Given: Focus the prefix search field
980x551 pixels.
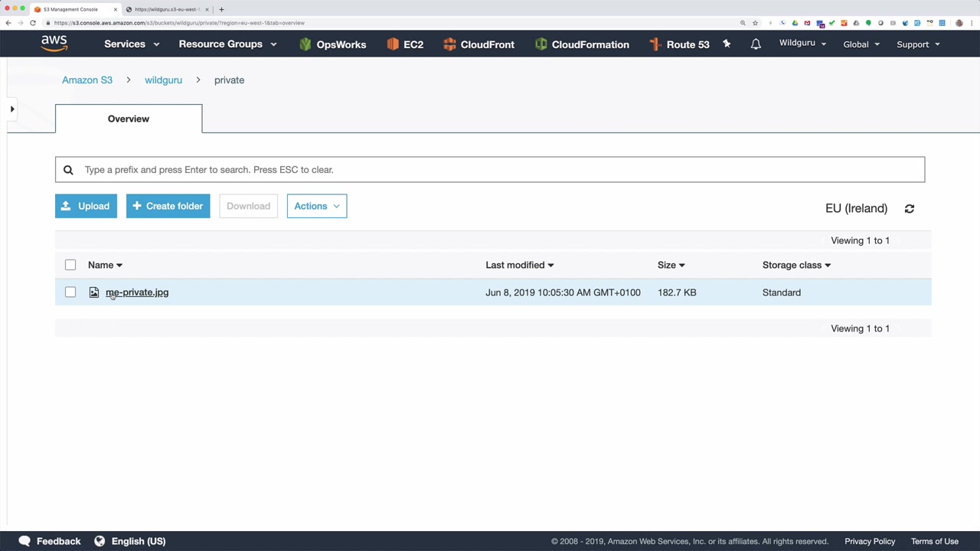Looking at the screenshot, I should click(x=490, y=170).
